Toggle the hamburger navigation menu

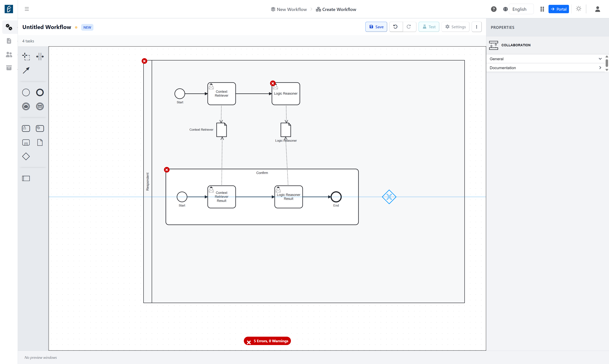click(27, 9)
